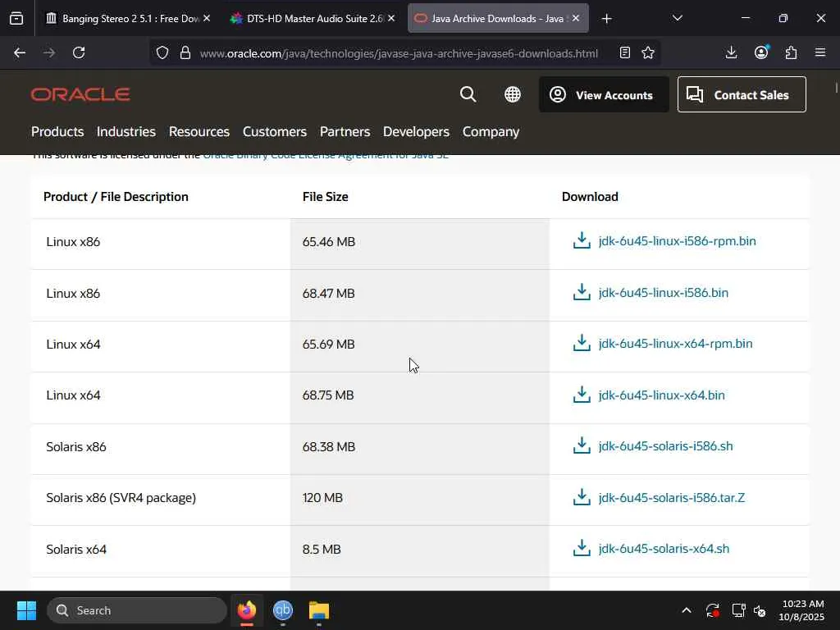Image resolution: width=840 pixels, height=630 pixels.
Task: Click the muted volume tray icon
Action: [x=760, y=610]
